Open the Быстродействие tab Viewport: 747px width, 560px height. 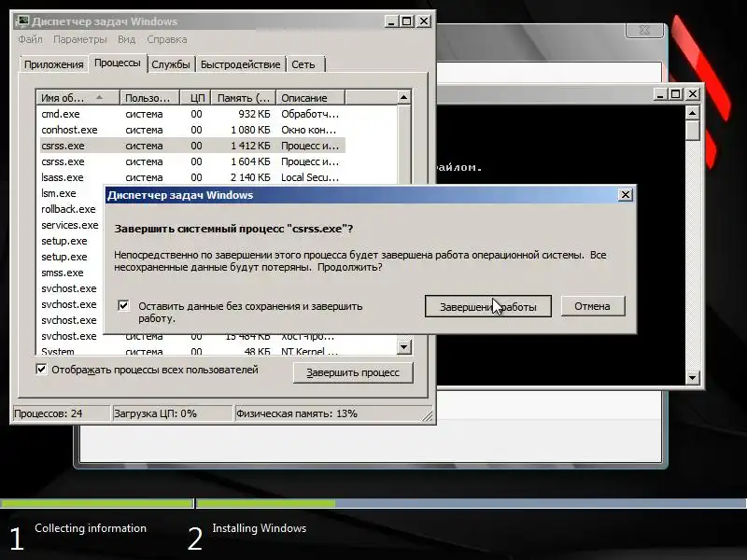point(241,64)
